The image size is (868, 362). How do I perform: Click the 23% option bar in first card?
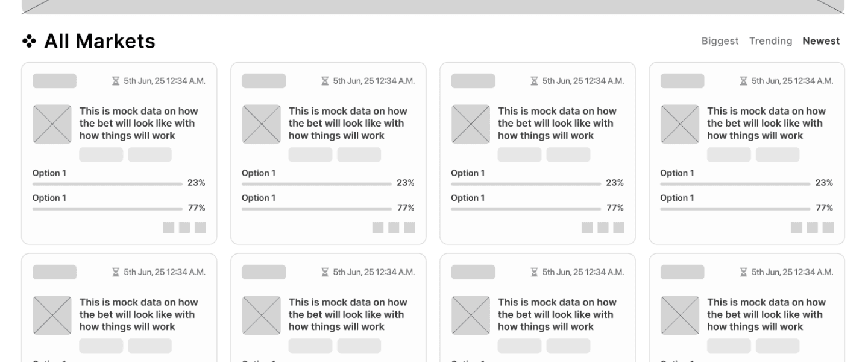[107, 183]
